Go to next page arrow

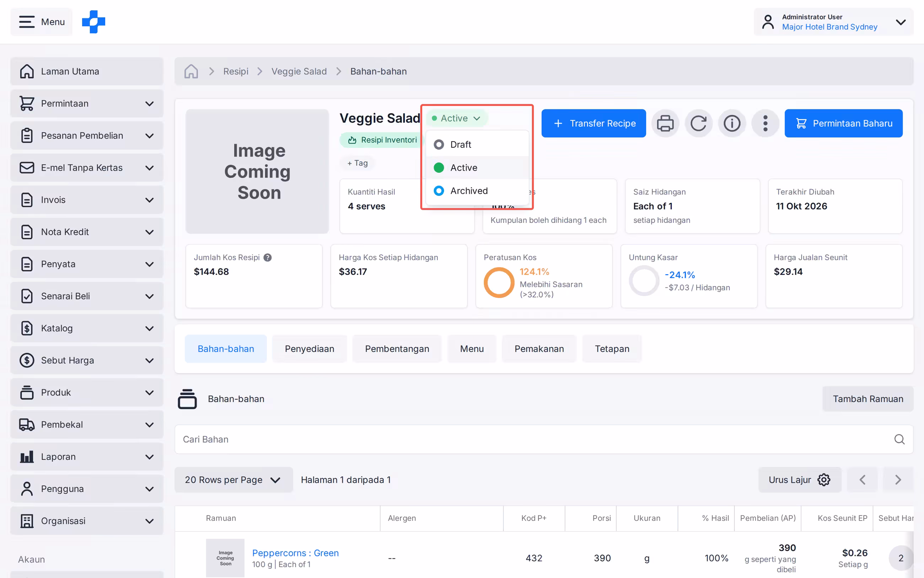coord(898,480)
